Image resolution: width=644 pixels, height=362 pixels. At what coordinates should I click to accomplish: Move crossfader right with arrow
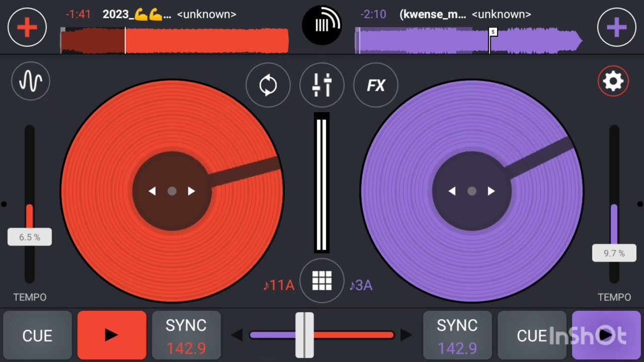point(406,335)
